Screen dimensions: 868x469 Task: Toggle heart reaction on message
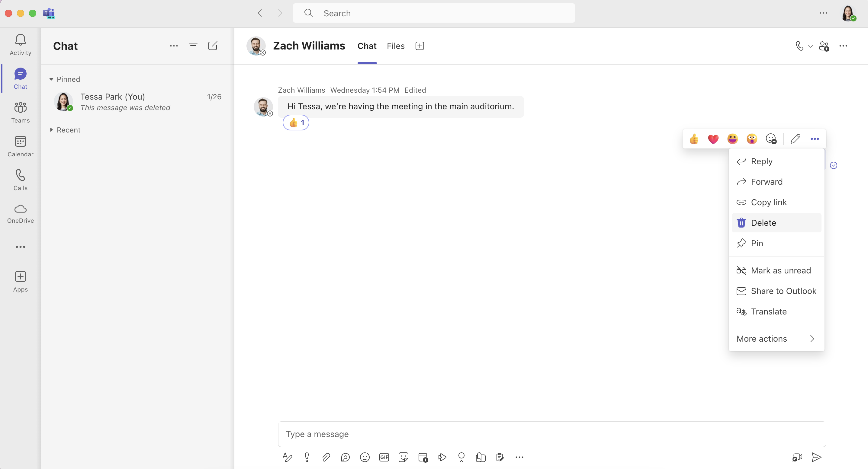point(713,139)
